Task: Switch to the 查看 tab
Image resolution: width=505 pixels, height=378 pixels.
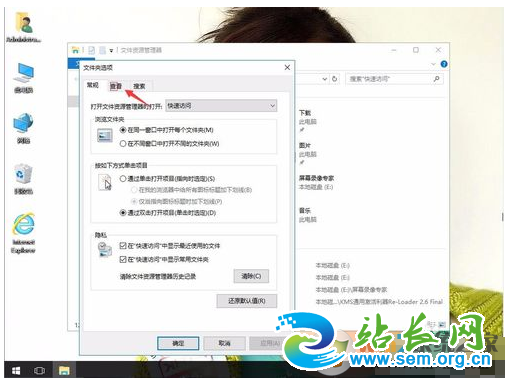Action: [x=116, y=86]
